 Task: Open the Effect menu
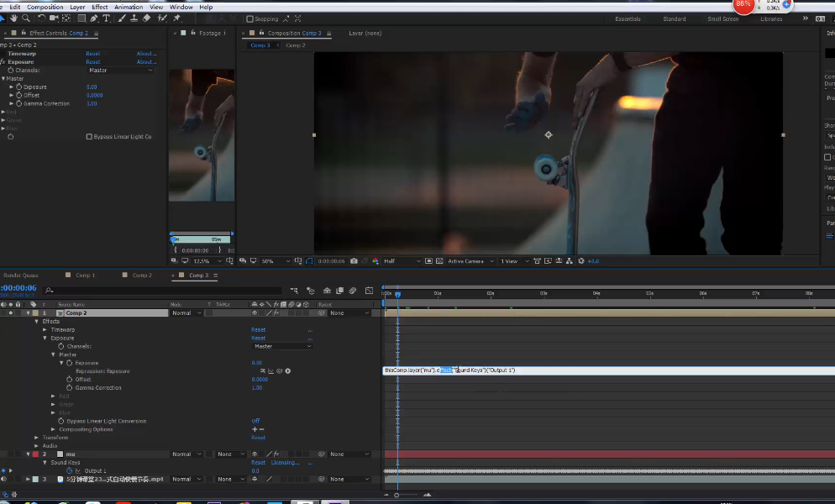[100, 7]
